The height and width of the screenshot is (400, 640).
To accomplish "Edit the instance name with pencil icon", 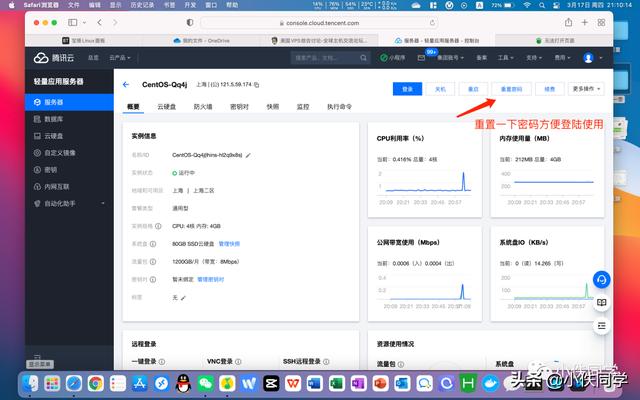I will [248, 156].
